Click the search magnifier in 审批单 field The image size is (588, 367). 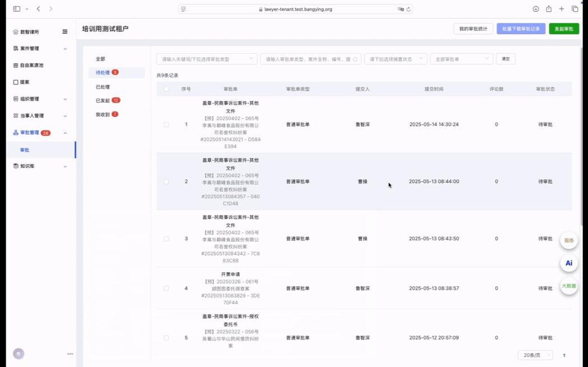pos(355,59)
